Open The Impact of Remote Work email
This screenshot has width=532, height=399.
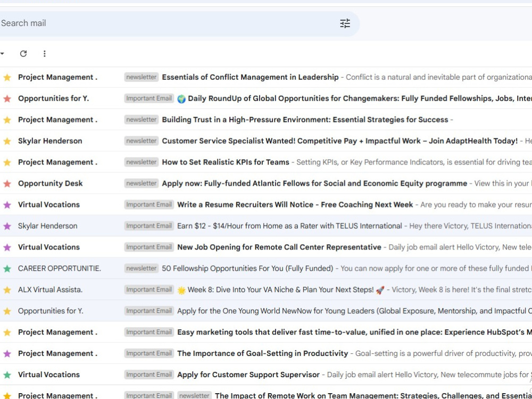point(373,395)
